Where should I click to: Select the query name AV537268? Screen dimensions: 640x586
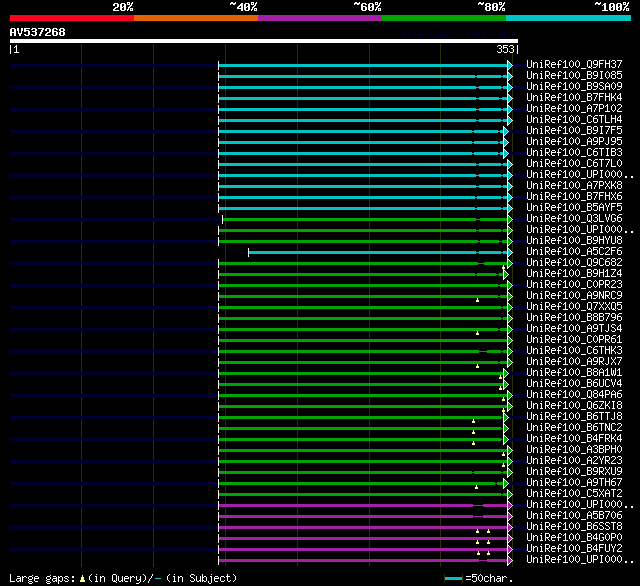click(x=38, y=32)
